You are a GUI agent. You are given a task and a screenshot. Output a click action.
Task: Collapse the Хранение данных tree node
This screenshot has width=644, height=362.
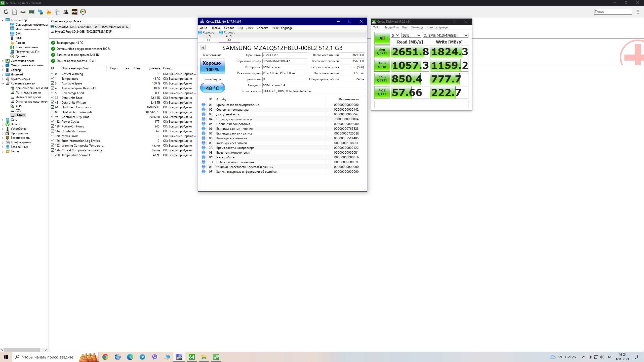tap(3, 83)
